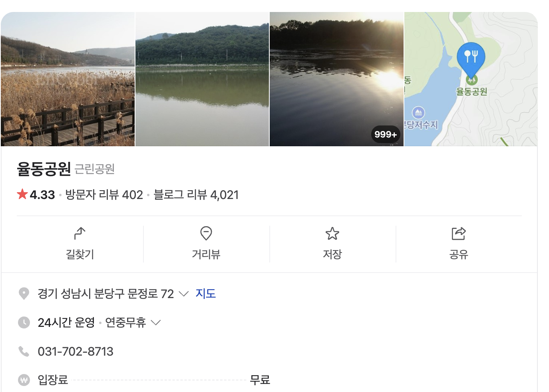549x392 pixels.
Task: Click the phone number 031-702-8713
Action: coord(76,351)
